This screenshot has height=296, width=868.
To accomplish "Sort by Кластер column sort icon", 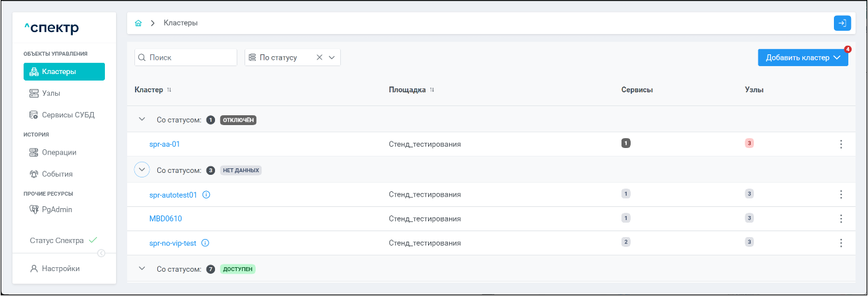I will click(169, 90).
